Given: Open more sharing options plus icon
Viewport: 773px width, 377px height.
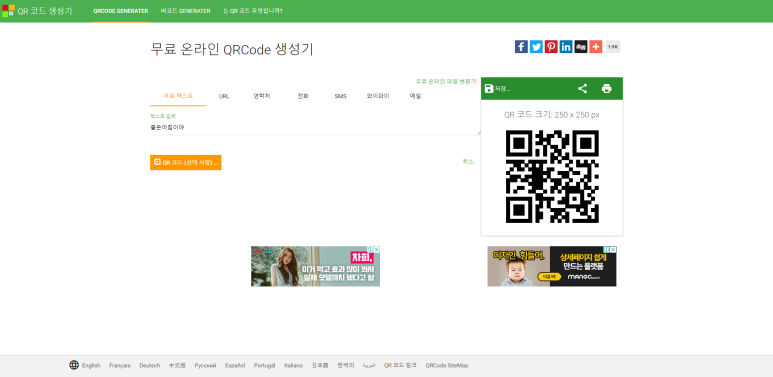Looking at the screenshot, I should tap(595, 47).
